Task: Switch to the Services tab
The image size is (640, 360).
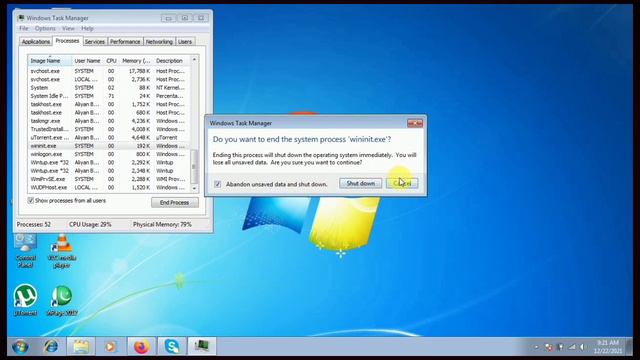Action: (x=95, y=42)
